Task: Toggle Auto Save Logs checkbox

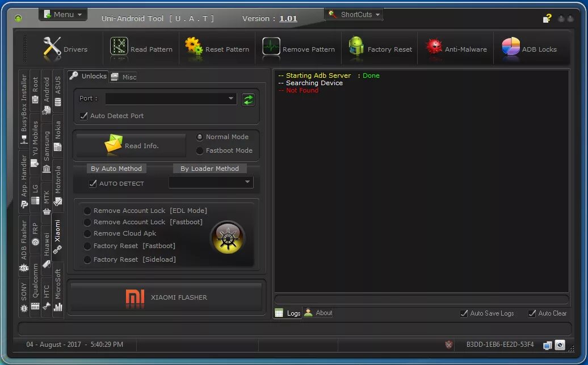Action: coord(464,313)
